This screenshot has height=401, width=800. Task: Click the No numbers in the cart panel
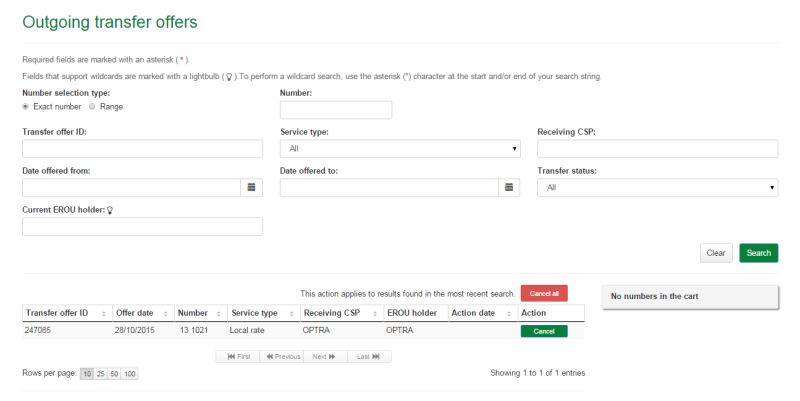[690, 297]
